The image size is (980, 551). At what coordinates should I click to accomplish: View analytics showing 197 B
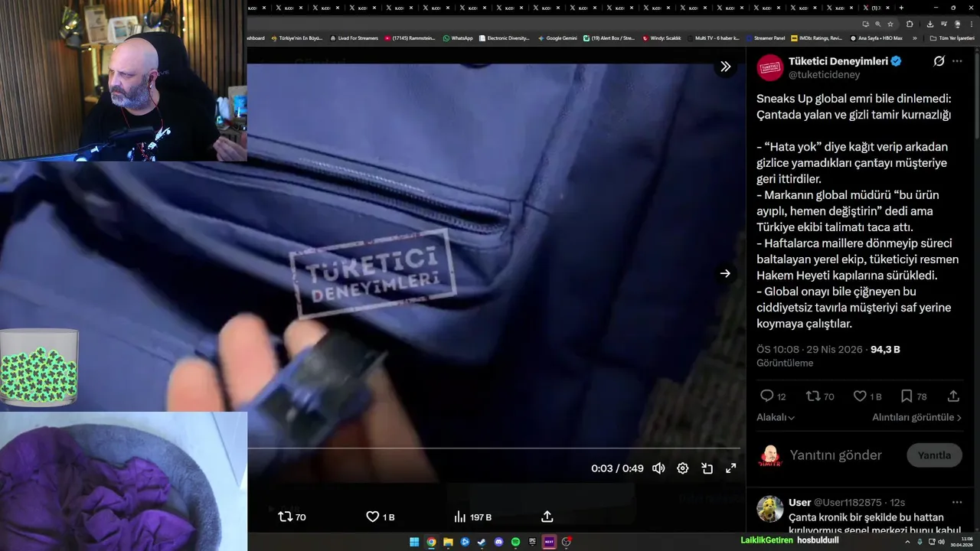point(472,517)
